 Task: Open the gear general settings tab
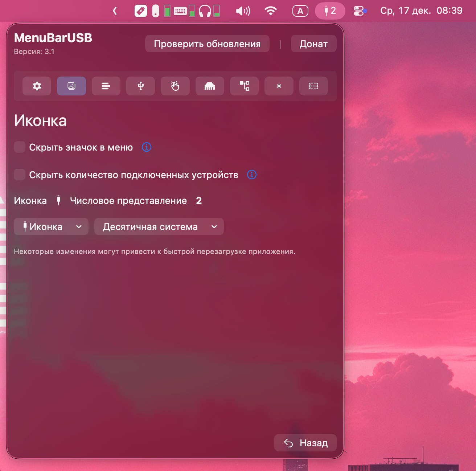37,86
